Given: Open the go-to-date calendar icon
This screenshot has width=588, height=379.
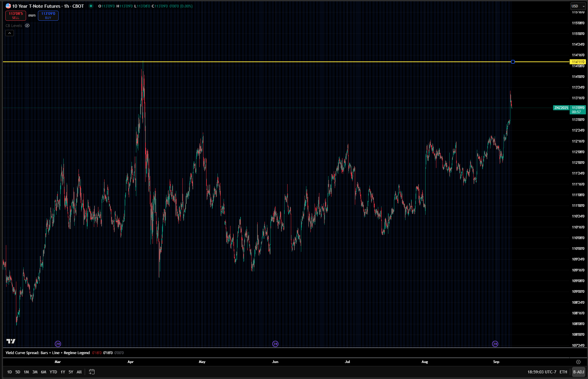Looking at the screenshot, I should (92, 372).
